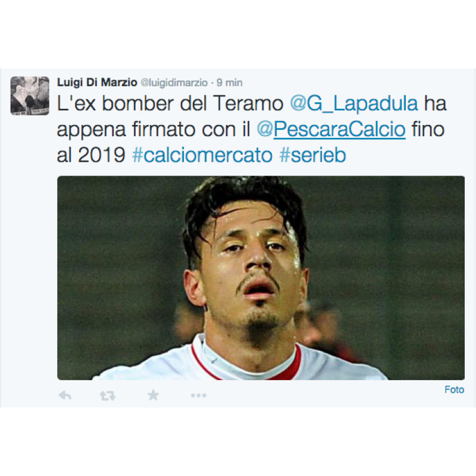Click the text "al 2019" in tweet
The image size is (476, 476).
[x=91, y=155]
